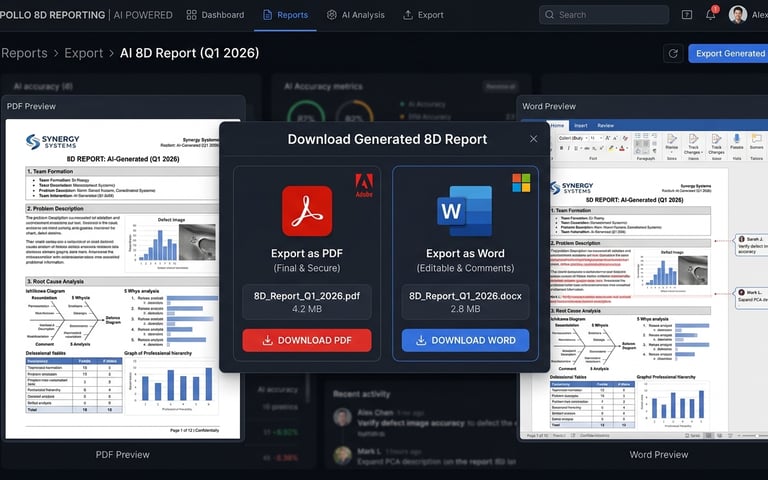Screen dimensions: 768x480
Task: Open the Alex user avatar menu
Action: pos(738,15)
